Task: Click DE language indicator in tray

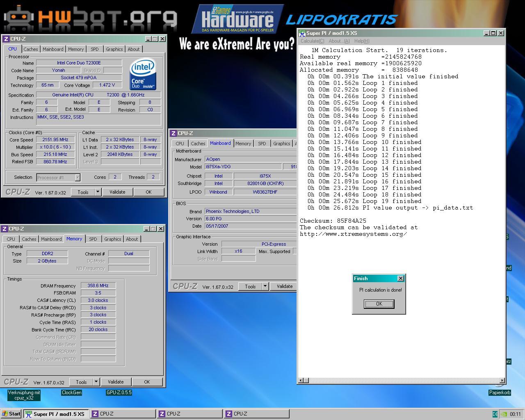Action: point(495,414)
